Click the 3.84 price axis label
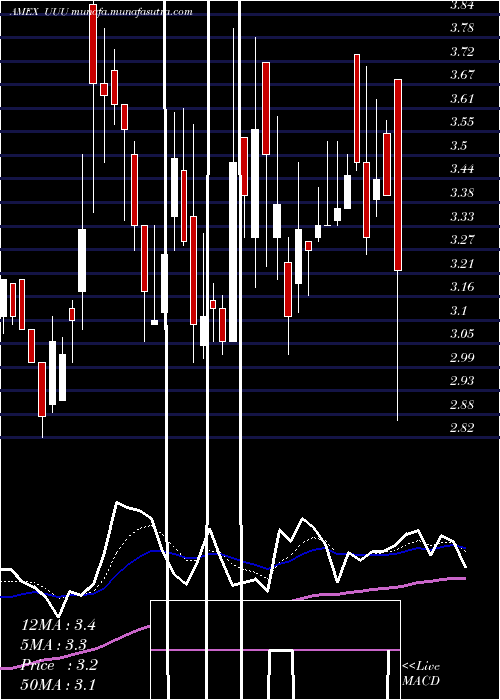Screen dimensions: 500x700 coord(462,5)
